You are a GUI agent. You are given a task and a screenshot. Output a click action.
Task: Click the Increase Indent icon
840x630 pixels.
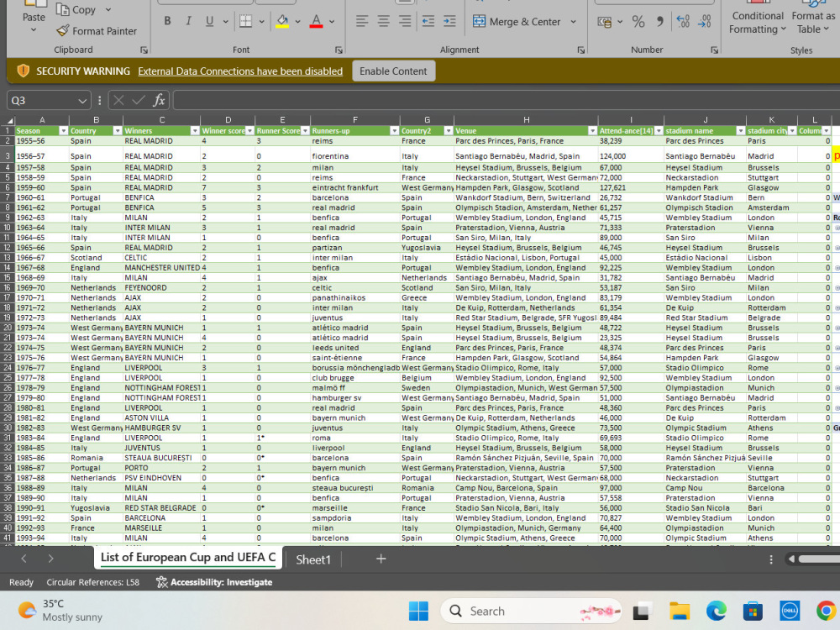click(x=449, y=21)
